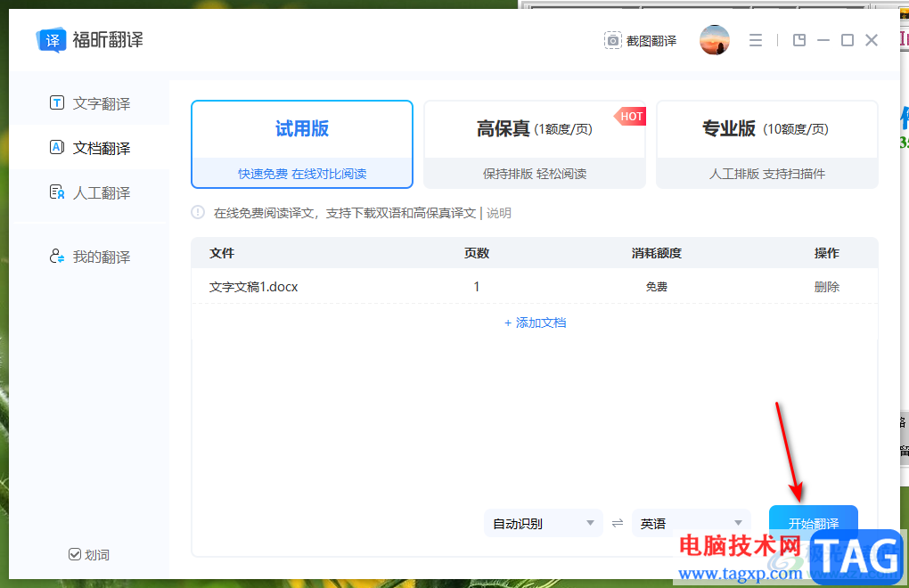This screenshot has width=909, height=588.
Task: Select the 专业版 professional plan card
Action: 767,144
